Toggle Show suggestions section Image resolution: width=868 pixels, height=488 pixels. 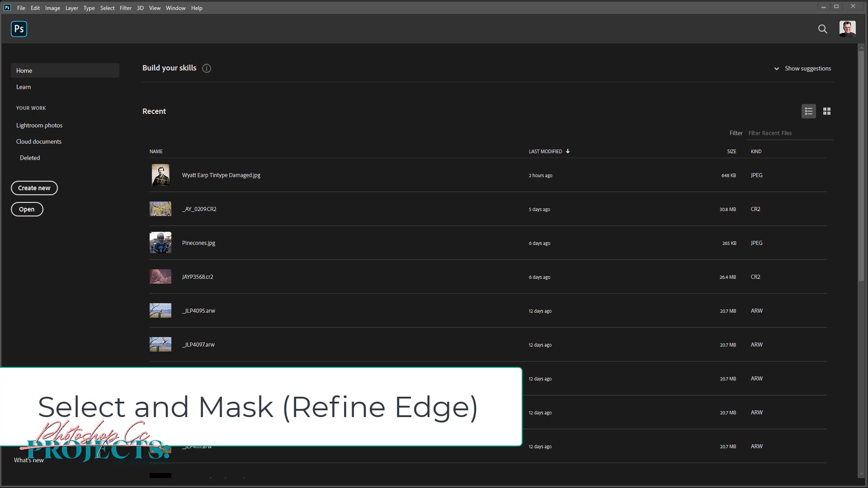pos(807,68)
